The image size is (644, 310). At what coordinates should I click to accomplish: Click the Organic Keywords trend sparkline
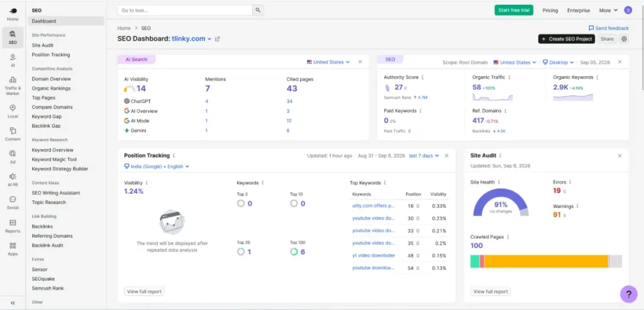pos(573,97)
